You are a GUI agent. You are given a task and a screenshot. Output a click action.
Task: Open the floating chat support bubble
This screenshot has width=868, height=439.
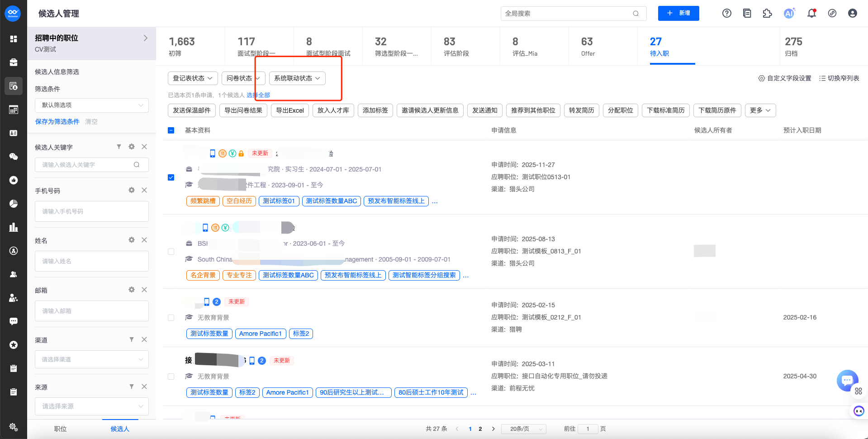(848, 380)
